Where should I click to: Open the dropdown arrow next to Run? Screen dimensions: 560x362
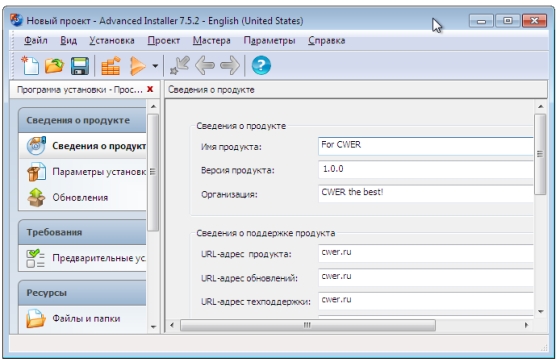pyautogui.click(x=155, y=66)
